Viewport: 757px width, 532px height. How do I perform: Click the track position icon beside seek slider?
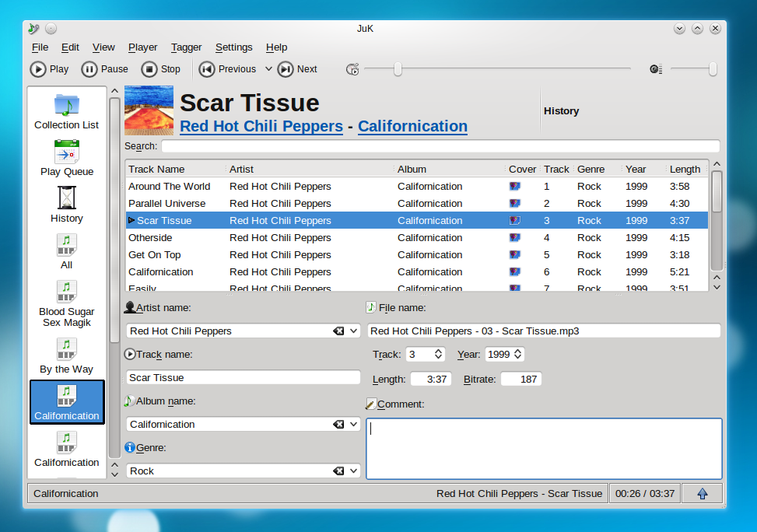tap(352, 69)
